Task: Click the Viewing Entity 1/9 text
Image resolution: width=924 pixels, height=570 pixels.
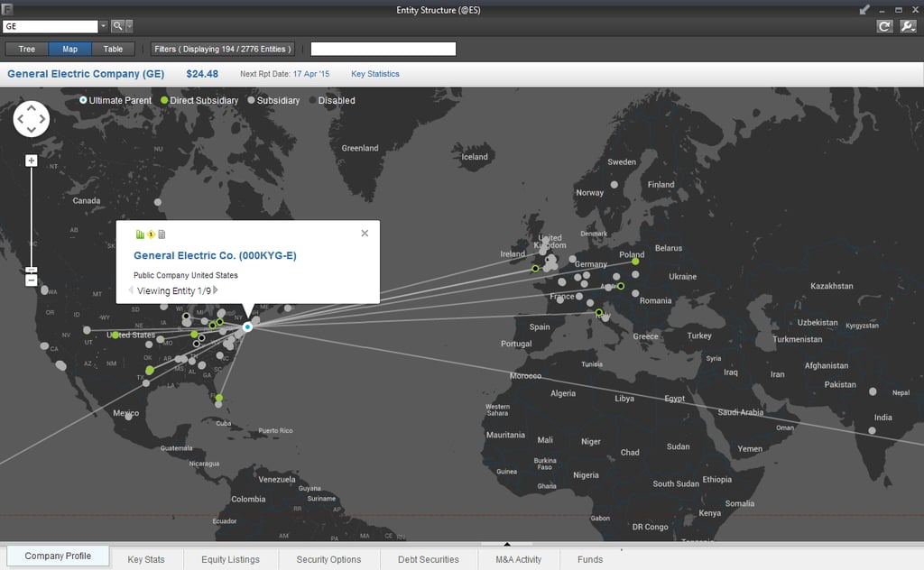Action: (x=174, y=290)
